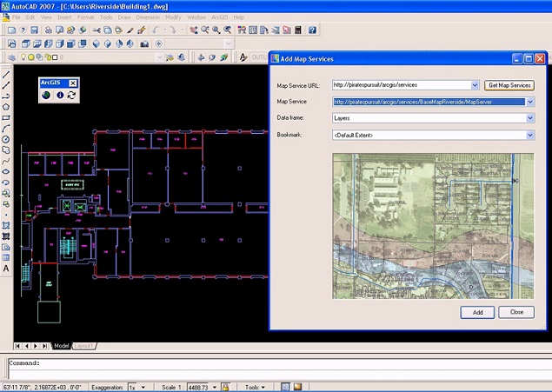This screenshot has width=552, height=392.
Task: Switch to the Layout1 tab
Action: click(x=83, y=346)
